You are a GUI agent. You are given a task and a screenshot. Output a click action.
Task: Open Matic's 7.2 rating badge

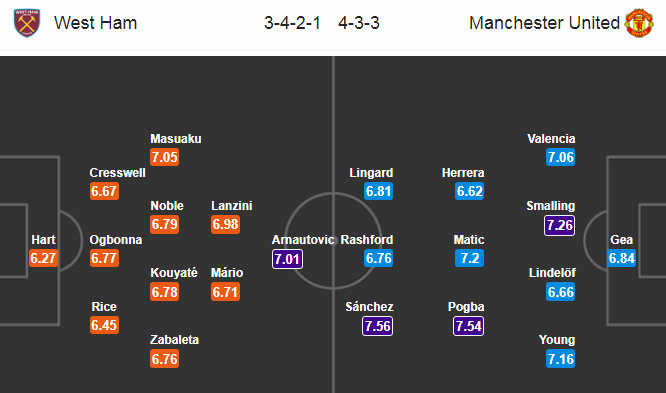coord(470,258)
